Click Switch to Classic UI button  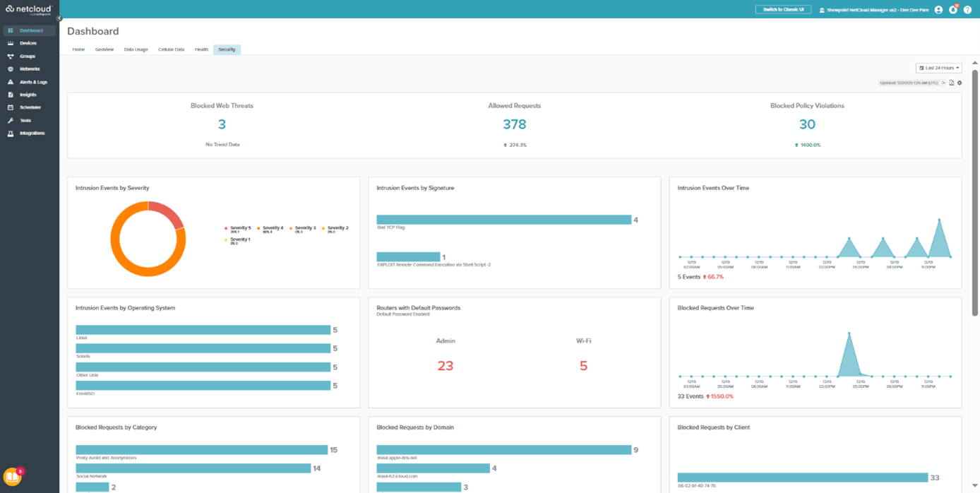click(x=783, y=10)
